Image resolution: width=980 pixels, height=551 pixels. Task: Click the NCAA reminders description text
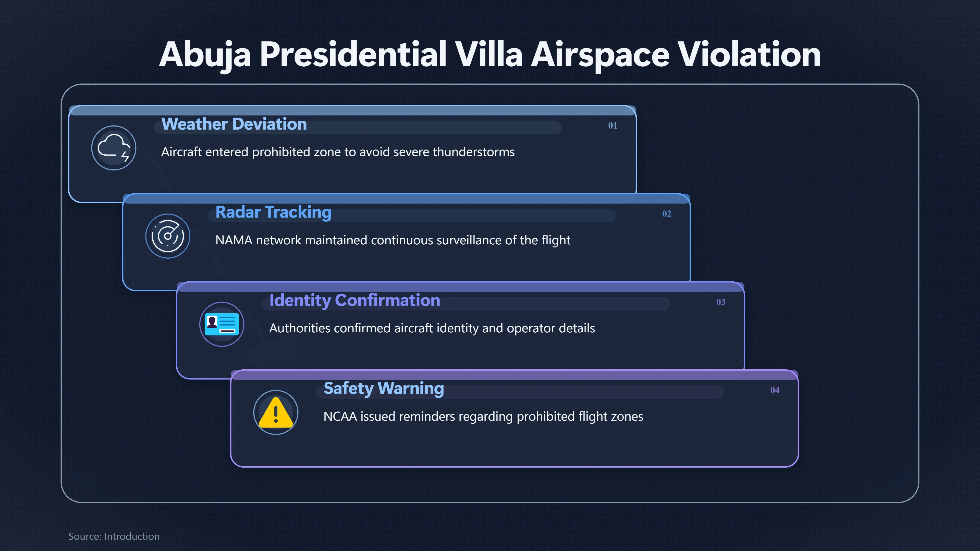[483, 416]
